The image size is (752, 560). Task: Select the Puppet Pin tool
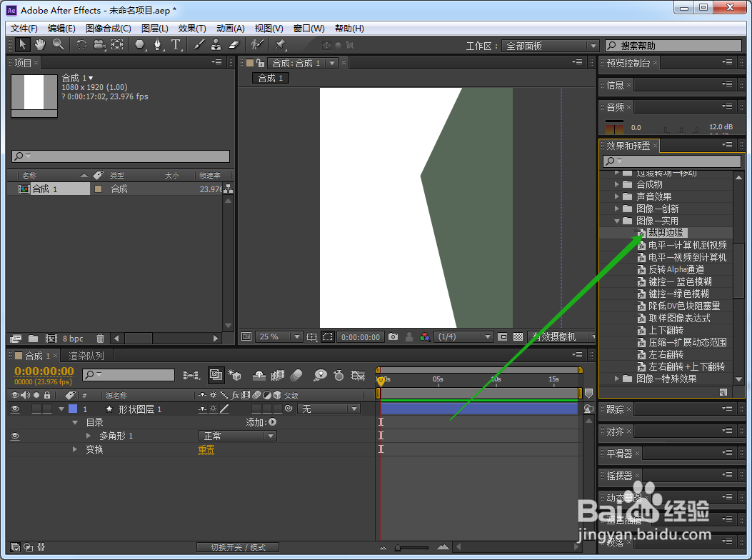280,45
